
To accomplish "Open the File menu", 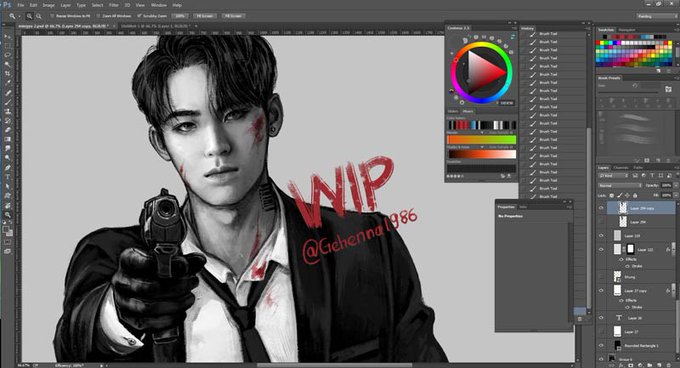I will point(20,5).
